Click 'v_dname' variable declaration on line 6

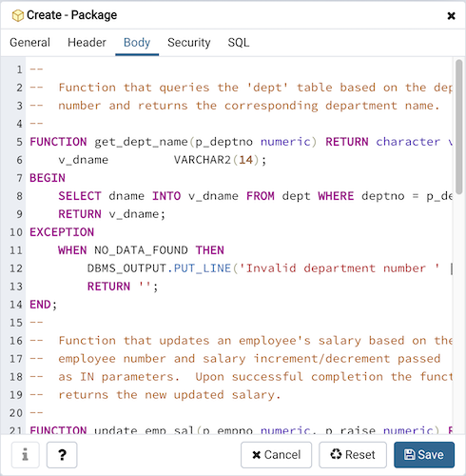pos(84,160)
